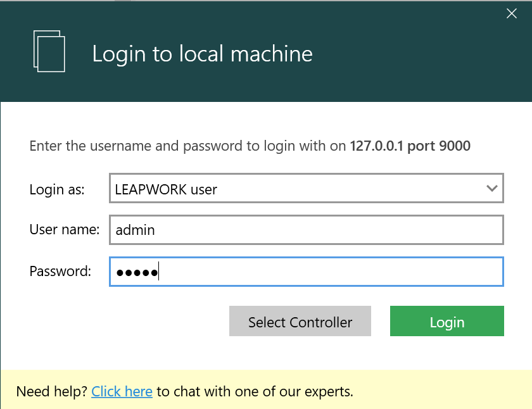
Task: Expand the Login as dropdown arrow
Action: [x=491, y=189]
